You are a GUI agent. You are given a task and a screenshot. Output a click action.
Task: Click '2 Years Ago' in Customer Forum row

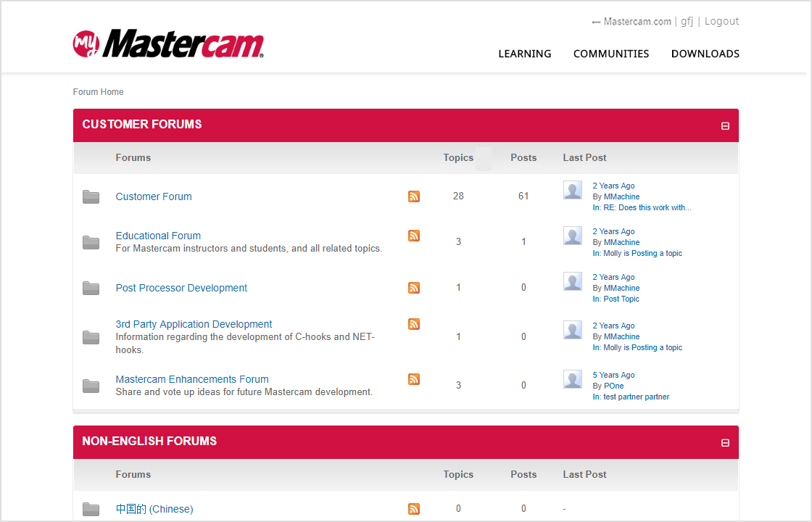pos(613,186)
